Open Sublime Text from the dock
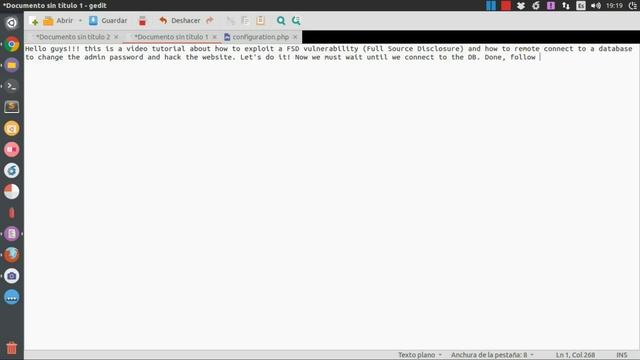The image size is (640, 360). point(11,107)
